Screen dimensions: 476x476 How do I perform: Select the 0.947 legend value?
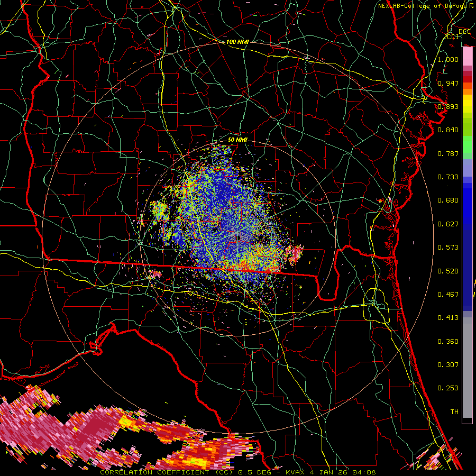(x=448, y=83)
